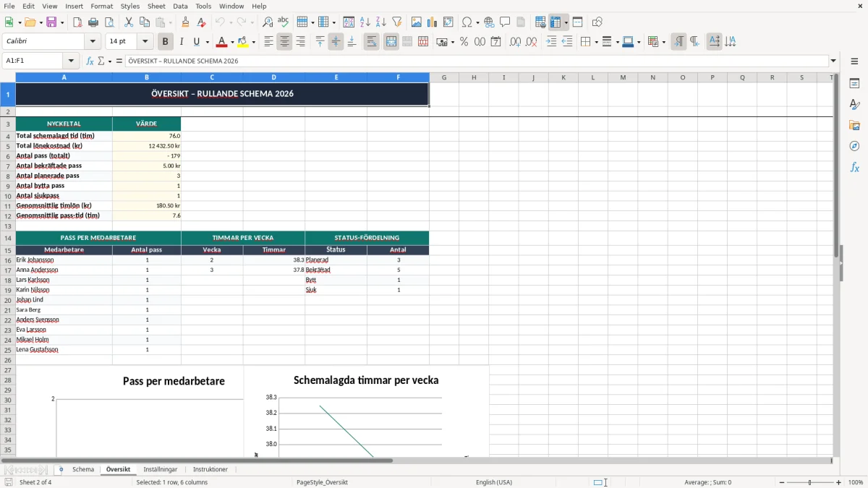Insert a comment
The width and height of the screenshot is (868, 488).
505,22
